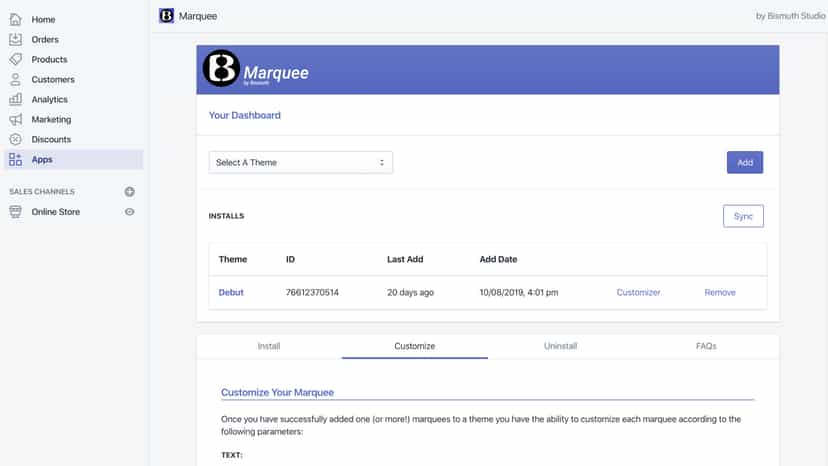
Task: Click the Theme column header
Action: [x=233, y=259]
